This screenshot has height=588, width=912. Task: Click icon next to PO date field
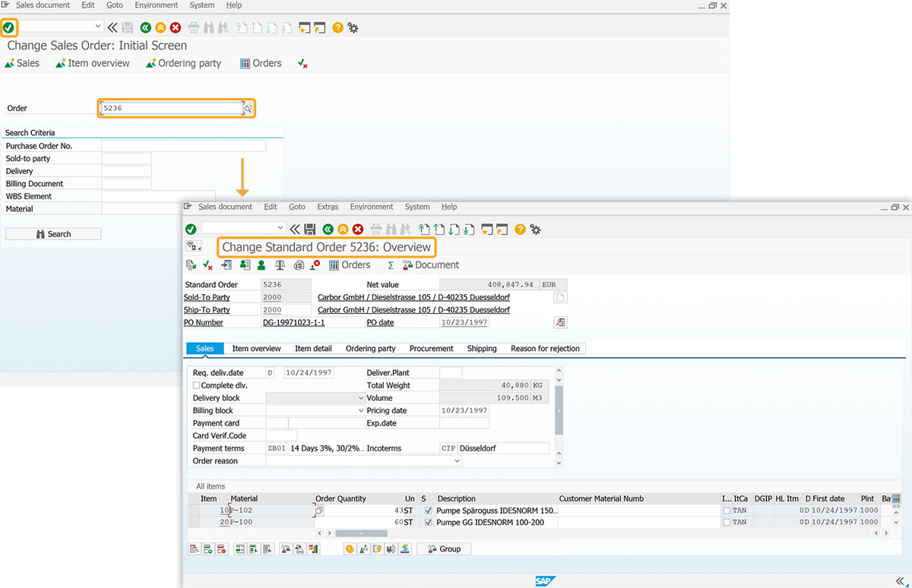click(x=561, y=322)
